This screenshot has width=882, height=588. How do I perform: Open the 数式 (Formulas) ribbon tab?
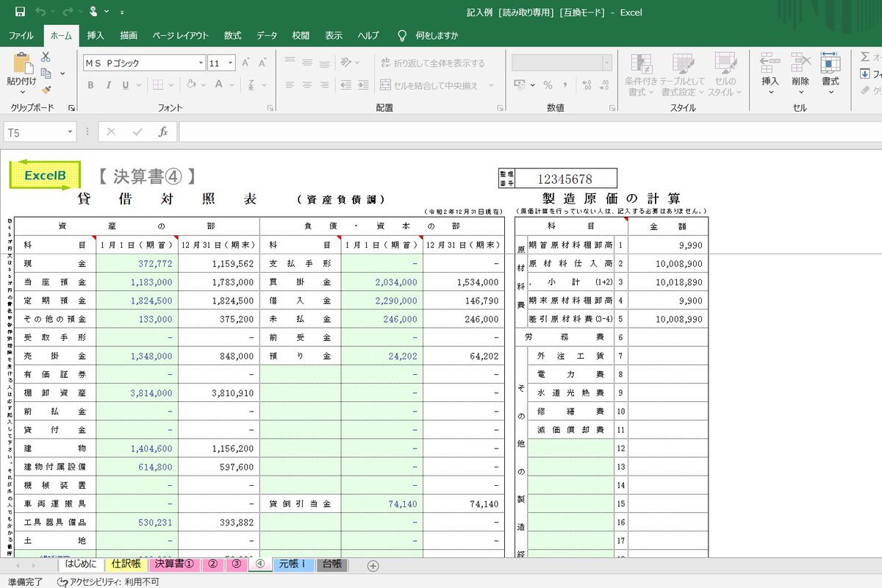click(232, 35)
